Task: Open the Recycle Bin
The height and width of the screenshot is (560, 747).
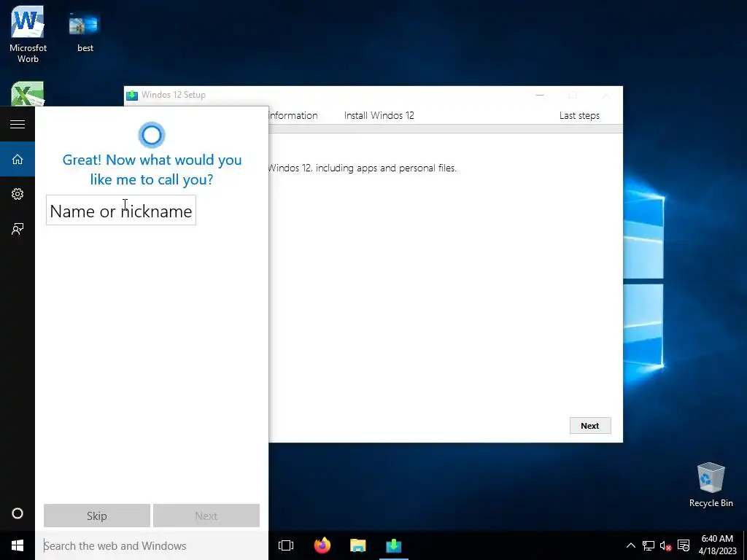Action: [x=711, y=485]
